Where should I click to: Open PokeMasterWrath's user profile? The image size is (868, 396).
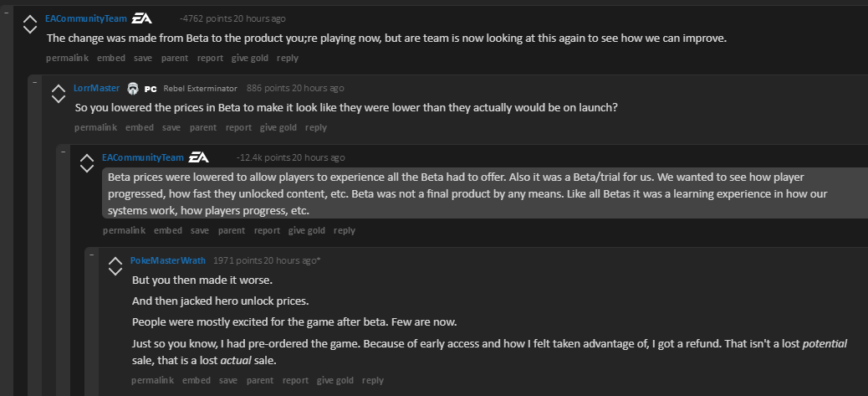[168, 260]
